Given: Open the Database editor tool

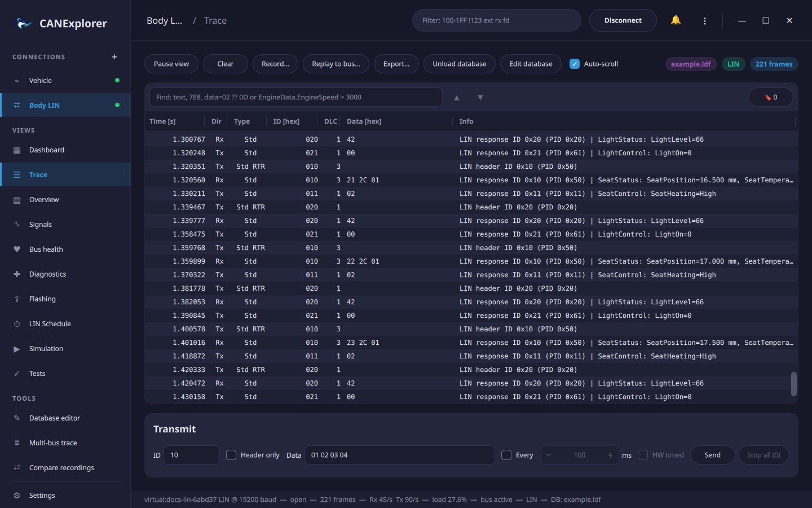Looking at the screenshot, I should 65,418.
